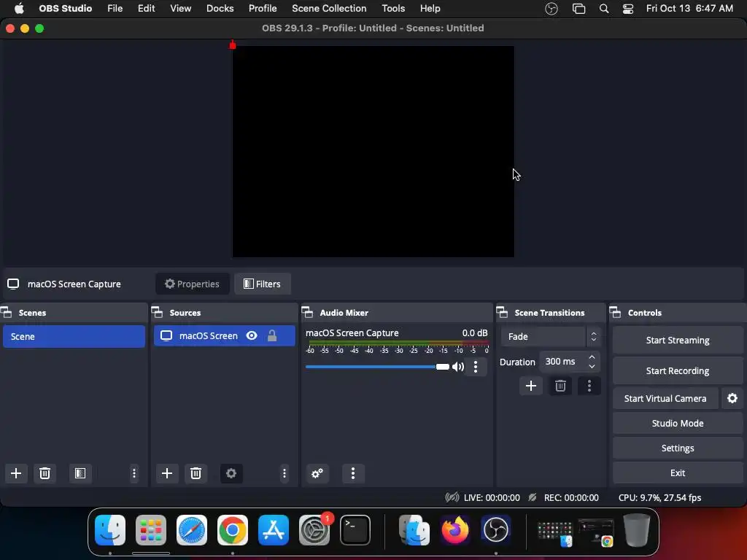Remove selected scene with trash icon
Screen dimensions: 747x560
click(x=44, y=473)
